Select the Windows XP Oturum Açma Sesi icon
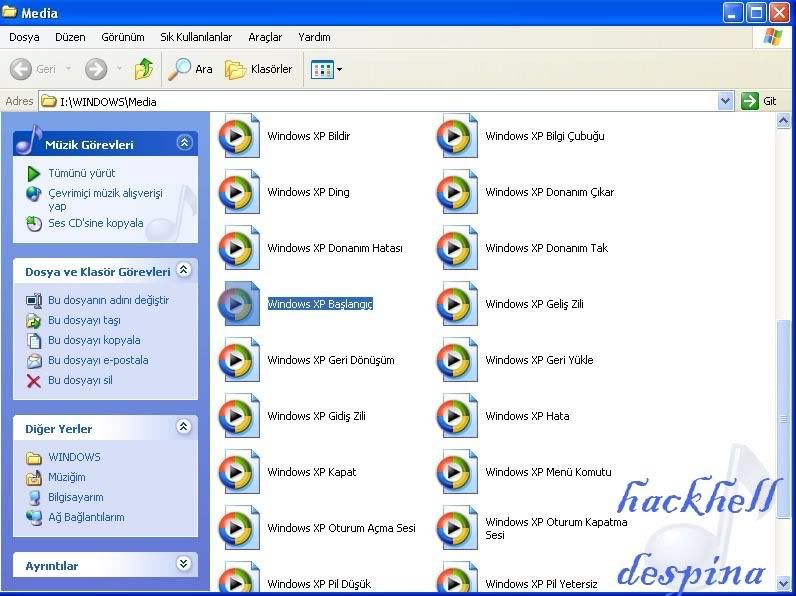 coord(239,528)
